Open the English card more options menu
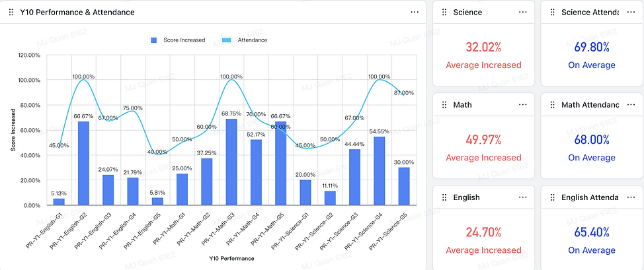The width and height of the screenshot is (644, 270). [x=522, y=197]
